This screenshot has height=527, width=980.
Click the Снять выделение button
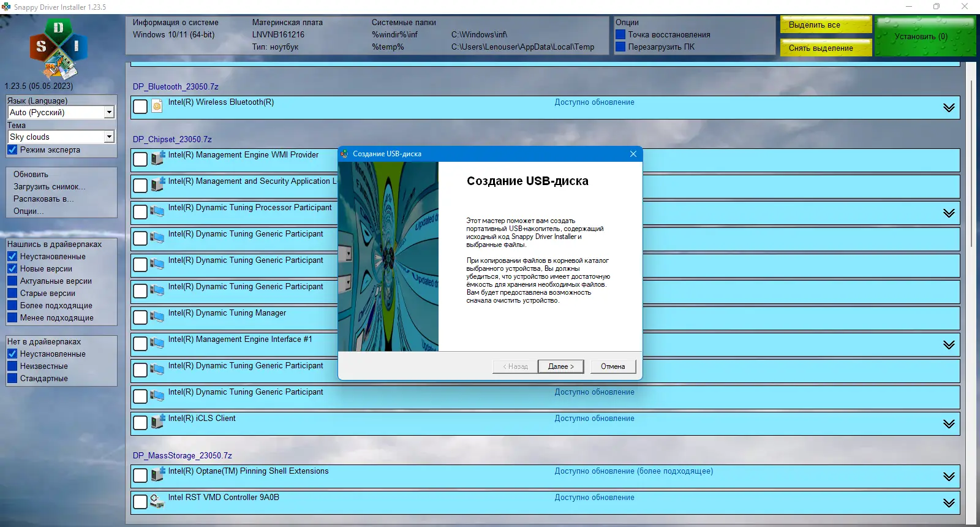coord(826,48)
